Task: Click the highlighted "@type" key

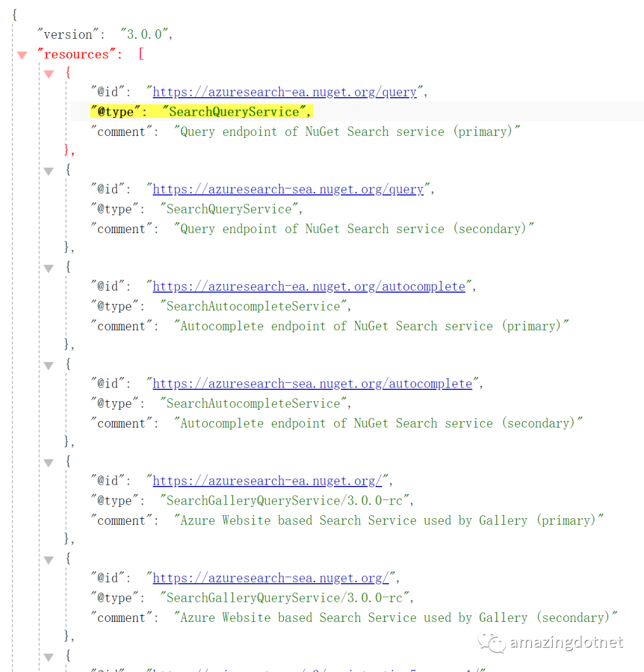Action: pyautogui.click(x=115, y=112)
